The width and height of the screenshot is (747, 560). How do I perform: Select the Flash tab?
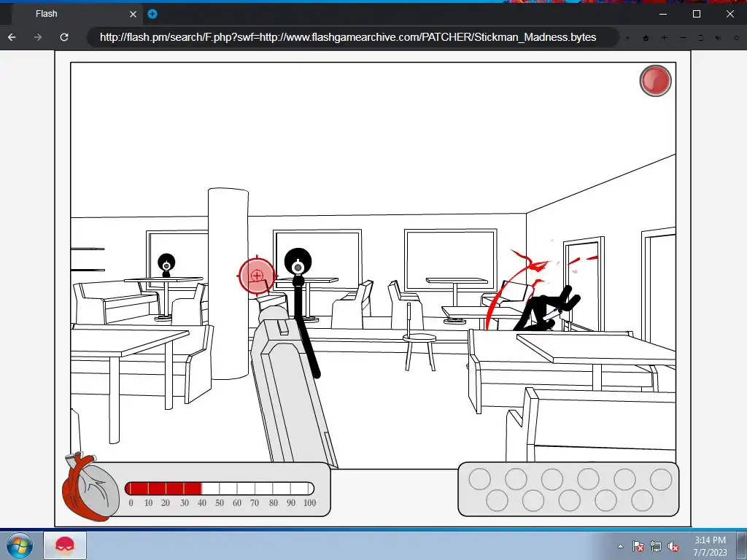click(76, 14)
